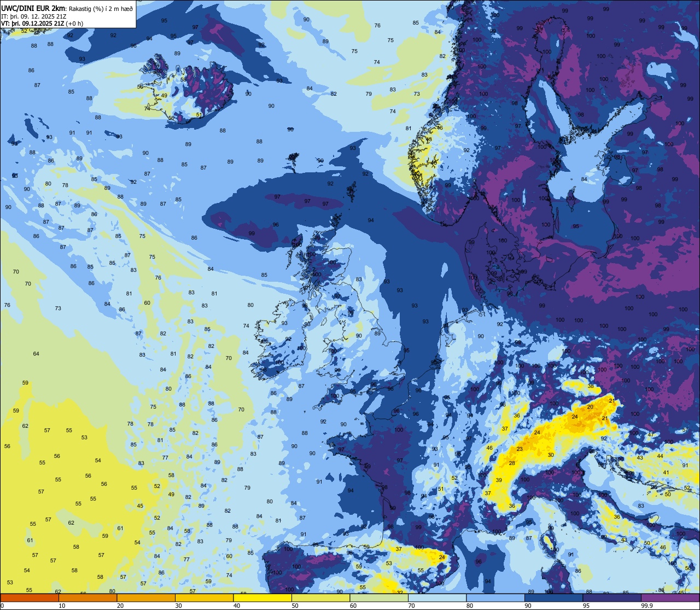700x610 pixels.
Task: Select the 20–30 light orange legend swatch
Action: [146, 597]
